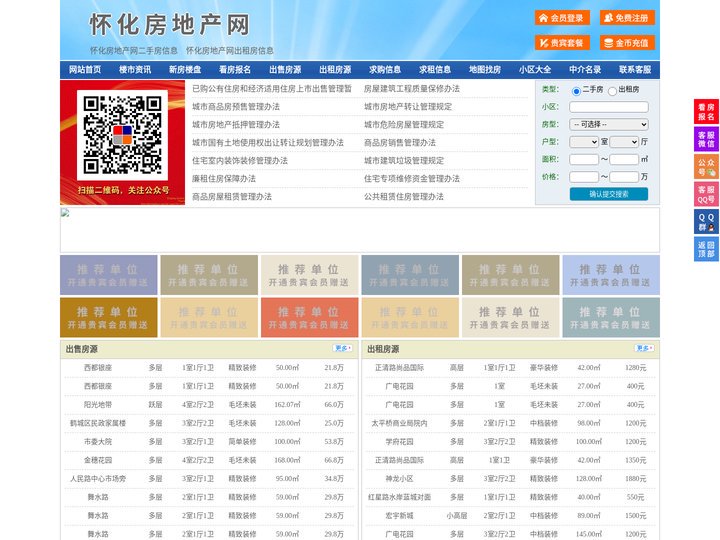Open the 金穗花园 sale listing
The width and height of the screenshot is (720, 540).
coord(98,460)
